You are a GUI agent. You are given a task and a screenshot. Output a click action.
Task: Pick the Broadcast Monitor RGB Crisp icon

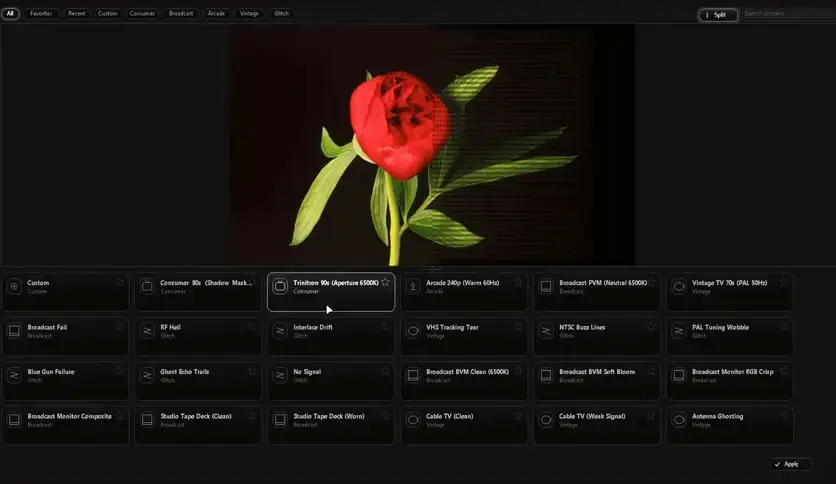click(x=679, y=375)
